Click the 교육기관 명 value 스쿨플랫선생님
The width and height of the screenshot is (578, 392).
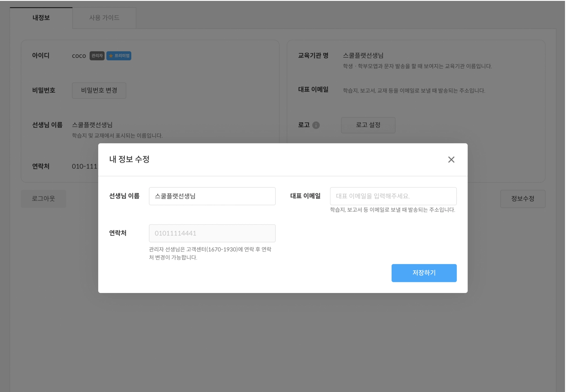coord(363,55)
